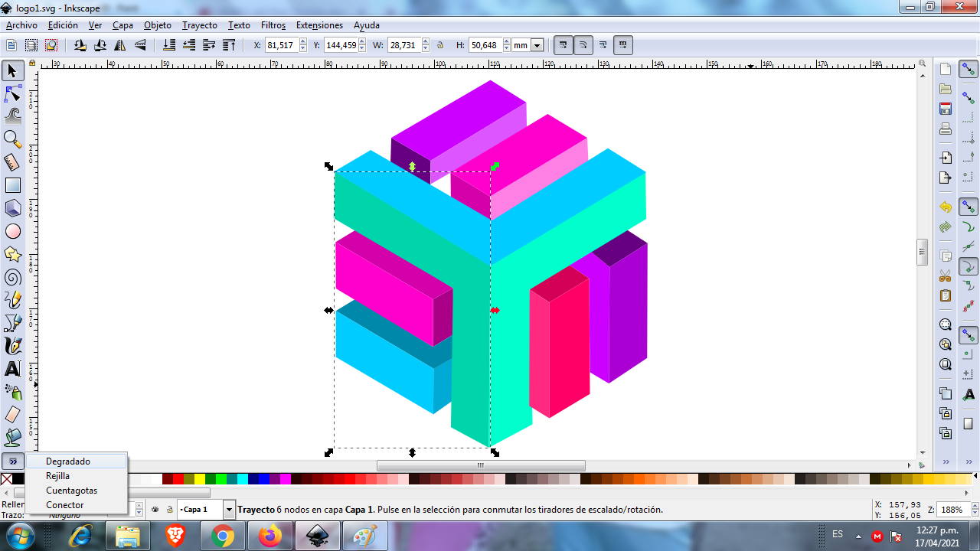Choose Degradado from the popup
The width and height of the screenshot is (980, 551).
pyautogui.click(x=77, y=461)
